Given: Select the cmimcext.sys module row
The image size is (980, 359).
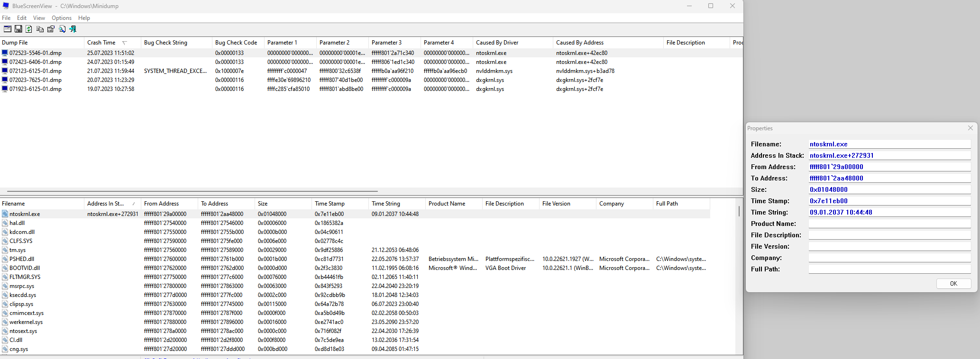Looking at the screenshot, I should click(355, 313).
